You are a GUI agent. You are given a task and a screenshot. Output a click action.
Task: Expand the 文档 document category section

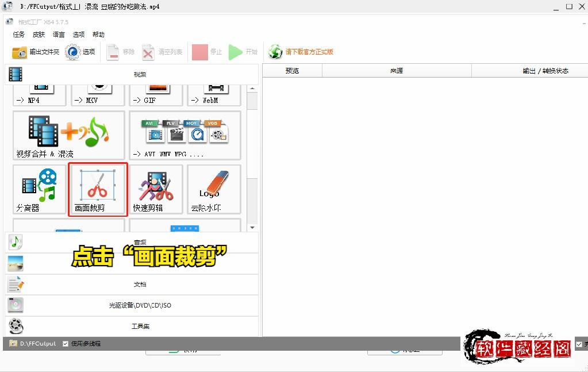click(x=140, y=284)
